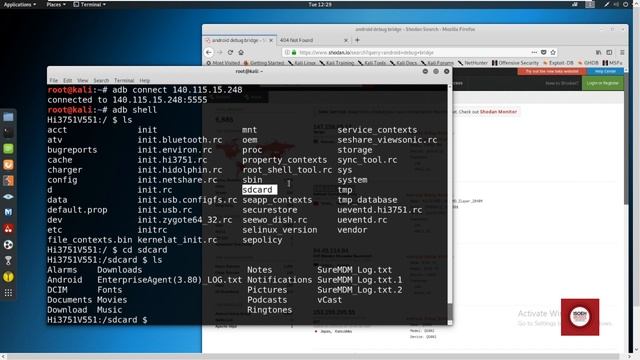
Task: Open terminal File menu
Action: pos(53,80)
